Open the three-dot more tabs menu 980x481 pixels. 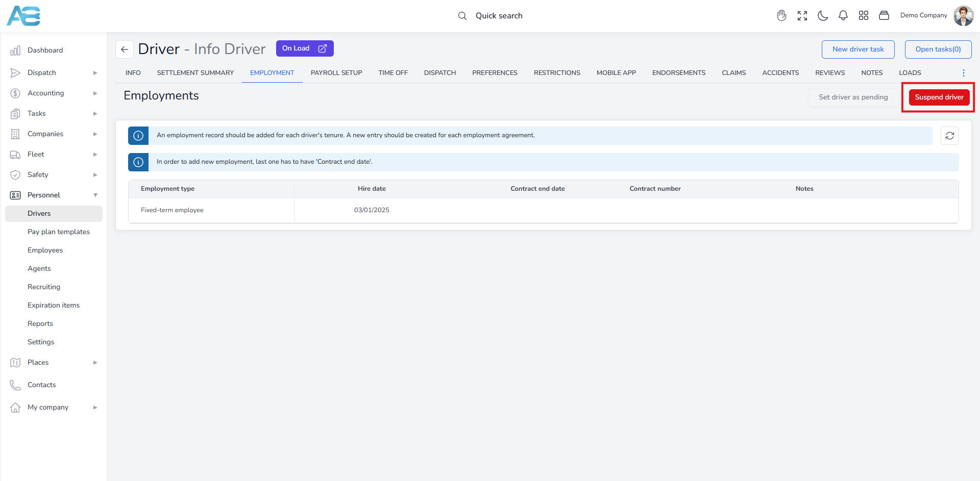pos(963,73)
